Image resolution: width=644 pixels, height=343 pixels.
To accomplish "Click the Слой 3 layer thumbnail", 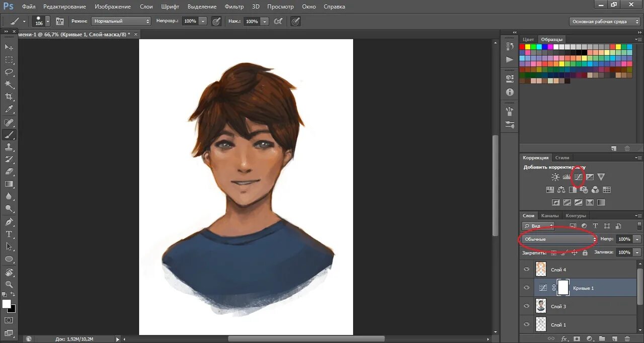I will click(x=541, y=306).
